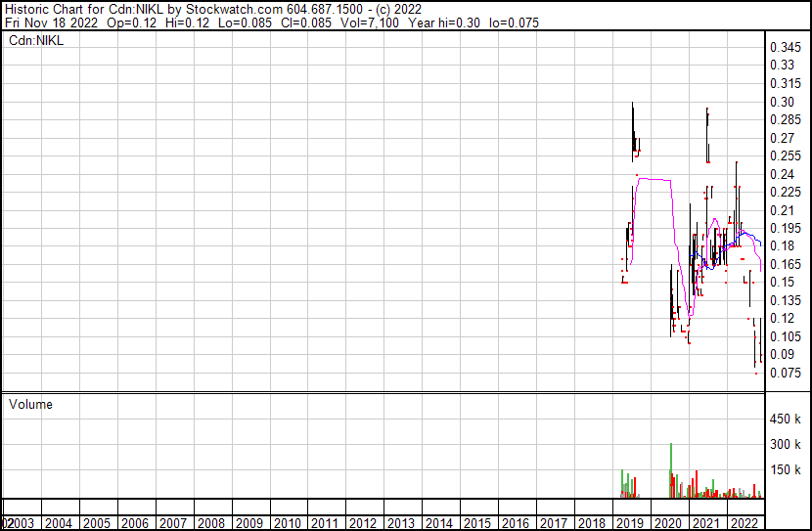812x531 pixels.
Task: Click the Volume panel label
Action: 30,404
